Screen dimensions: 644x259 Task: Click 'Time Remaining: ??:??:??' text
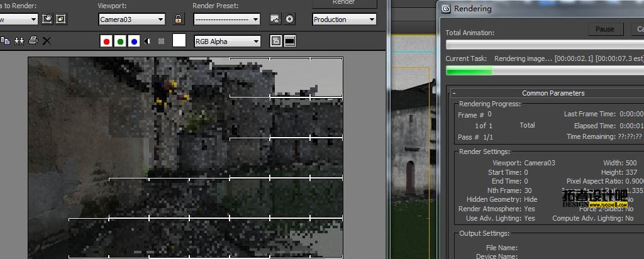pyautogui.click(x=605, y=136)
